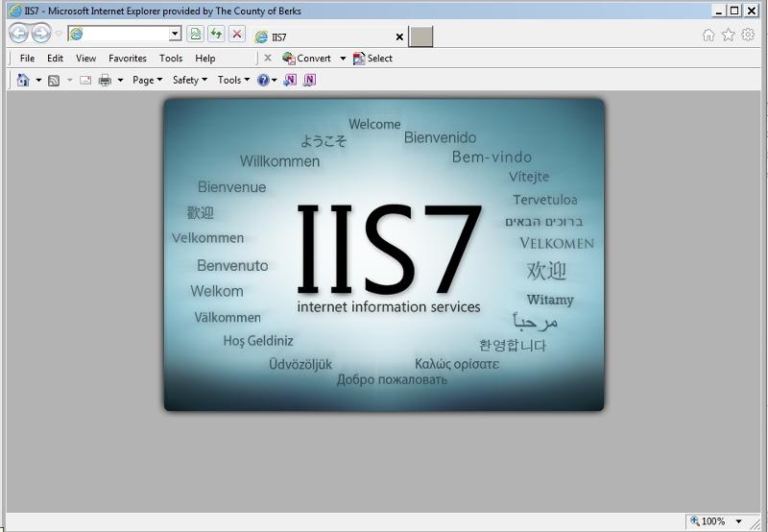This screenshot has width=768, height=532.
Task: Open Favorites star icon at top right
Action: click(x=729, y=35)
